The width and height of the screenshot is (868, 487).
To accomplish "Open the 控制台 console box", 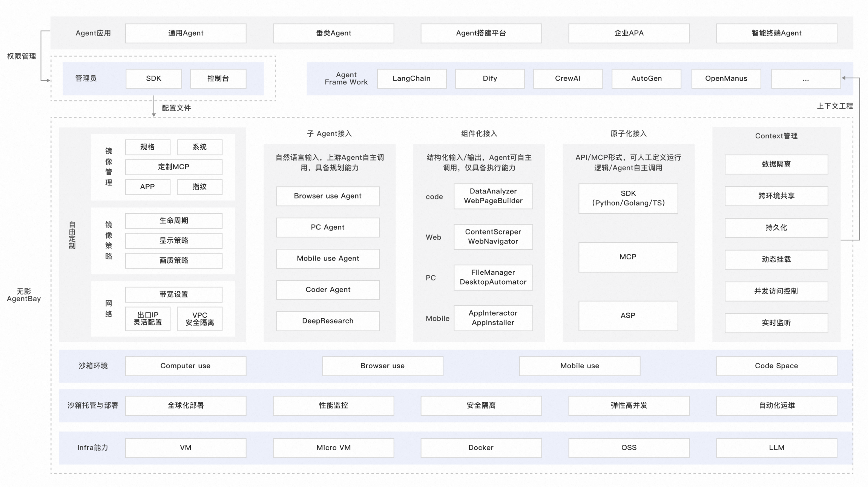I will [x=218, y=78].
